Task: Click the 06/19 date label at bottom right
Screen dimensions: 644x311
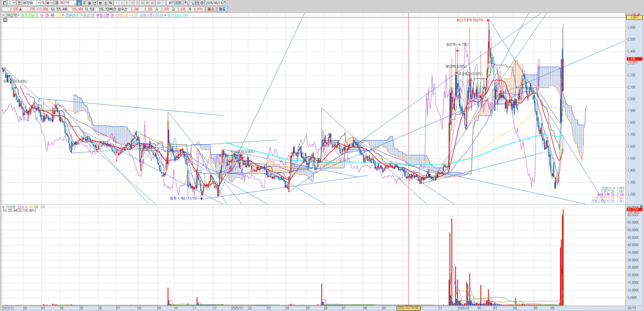Action: click(x=632, y=308)
